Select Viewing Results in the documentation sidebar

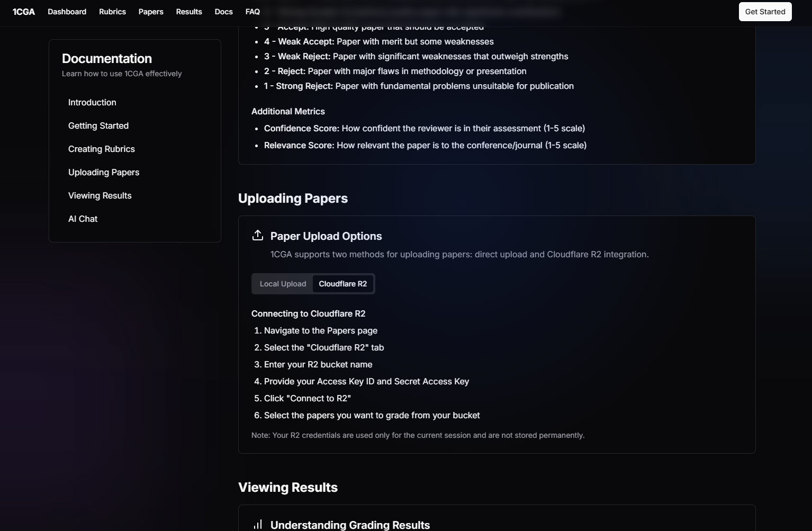tap(100, 195)
